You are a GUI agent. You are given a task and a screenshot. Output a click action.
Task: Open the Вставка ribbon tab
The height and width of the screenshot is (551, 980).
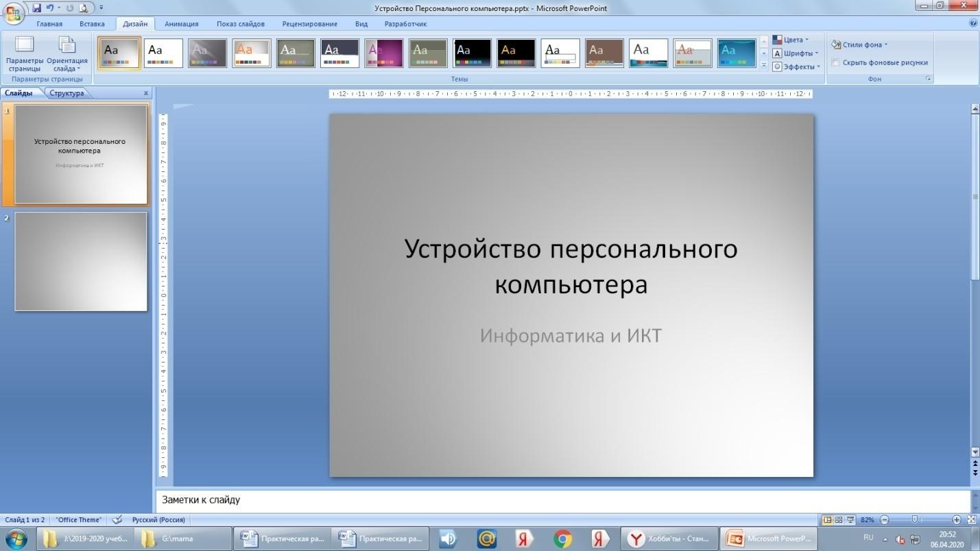click(x=92, y=24)
